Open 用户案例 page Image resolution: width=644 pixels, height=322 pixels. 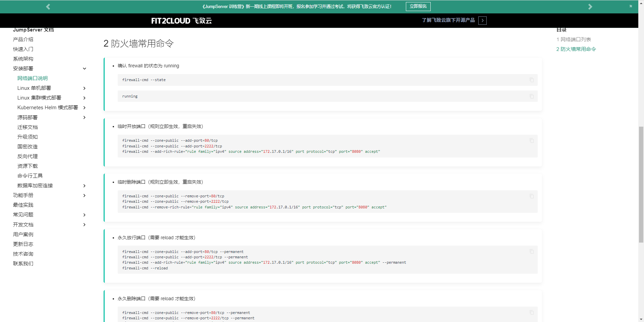coord(23,234)
